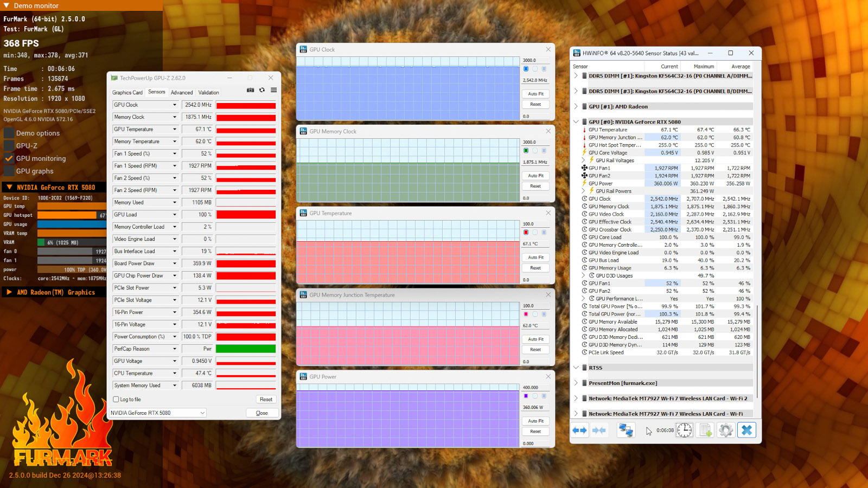The image size is (868, 488).
Task: Click Auto Fit in the GPU Temperature graph
Action: 535,258
